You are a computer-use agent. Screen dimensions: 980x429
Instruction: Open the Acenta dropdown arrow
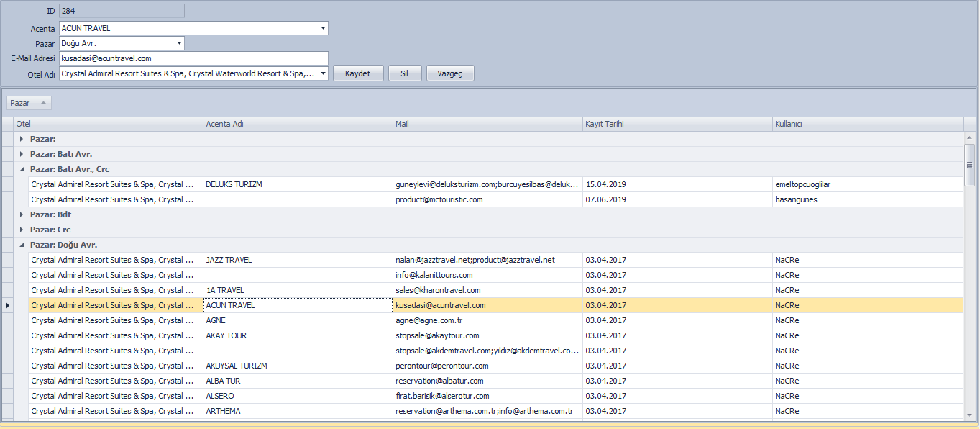[323, 28]
